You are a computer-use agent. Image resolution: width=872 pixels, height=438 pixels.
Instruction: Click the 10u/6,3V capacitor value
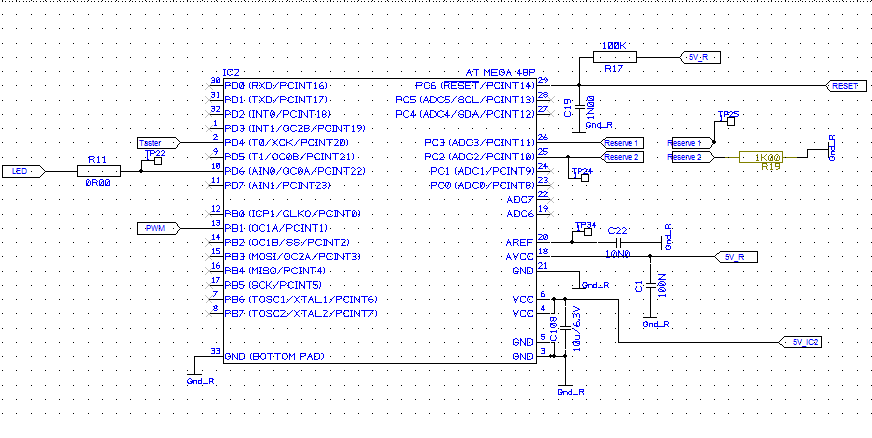point(577,328)
